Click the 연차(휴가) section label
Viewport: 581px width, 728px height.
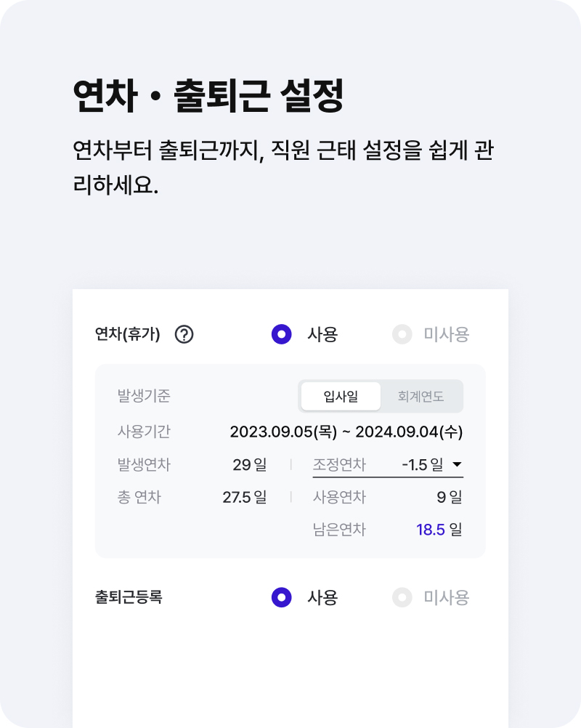point(128,334)
